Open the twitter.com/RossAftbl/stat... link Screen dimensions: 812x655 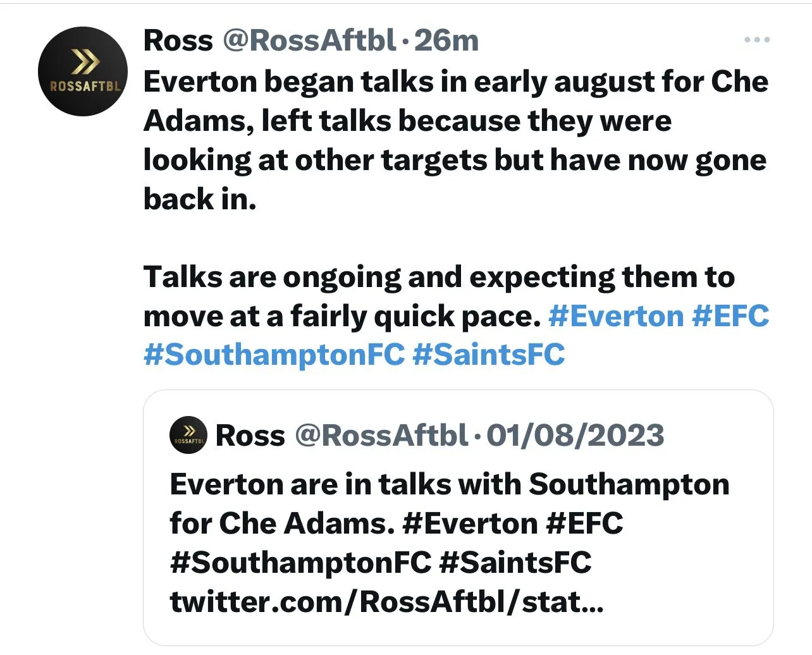coord(386,601)
